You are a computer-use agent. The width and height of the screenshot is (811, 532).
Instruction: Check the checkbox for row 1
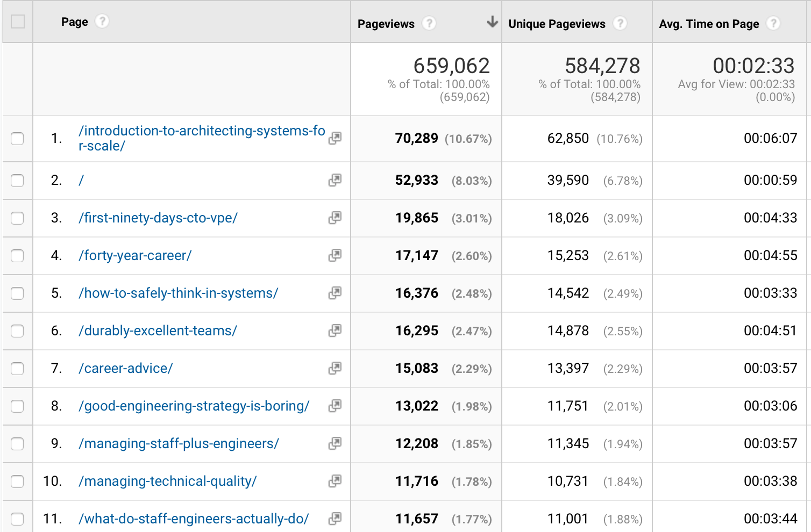pyautogui.click(x=17, y=139)
